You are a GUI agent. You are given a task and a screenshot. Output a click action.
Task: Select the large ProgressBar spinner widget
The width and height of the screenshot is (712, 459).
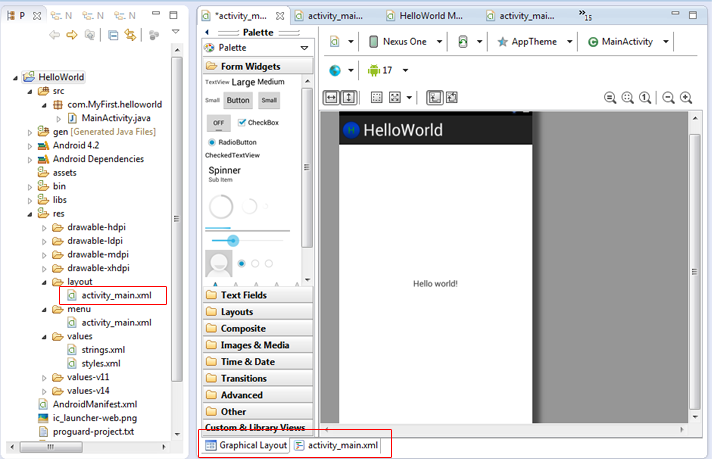221,207
